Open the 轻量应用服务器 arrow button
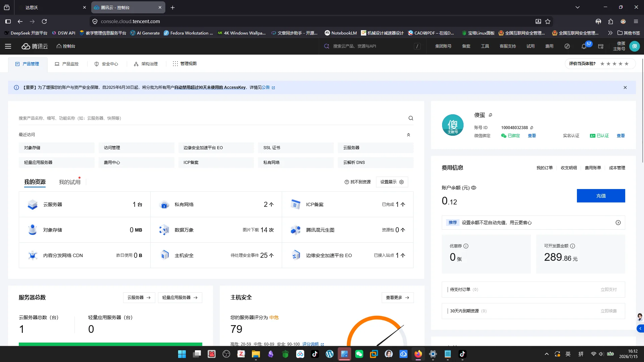 pyautogui.click(x=180, y=298)
